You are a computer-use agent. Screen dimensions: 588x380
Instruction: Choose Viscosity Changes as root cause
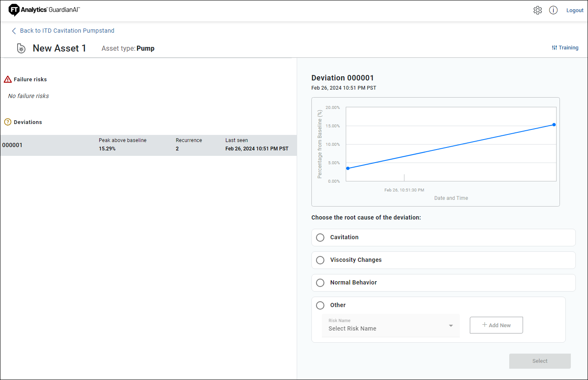pyautogui.click(x=320, y=260)
